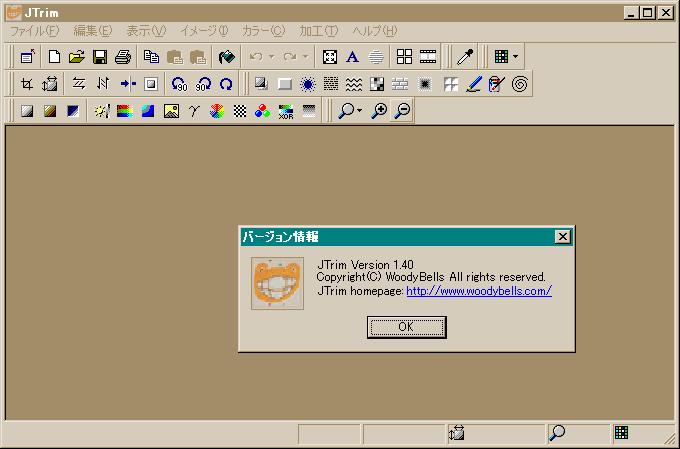Viewport: 680px width, 449px height.
Task: Click the resize image icon in toolbar
Action: [50, 84]
